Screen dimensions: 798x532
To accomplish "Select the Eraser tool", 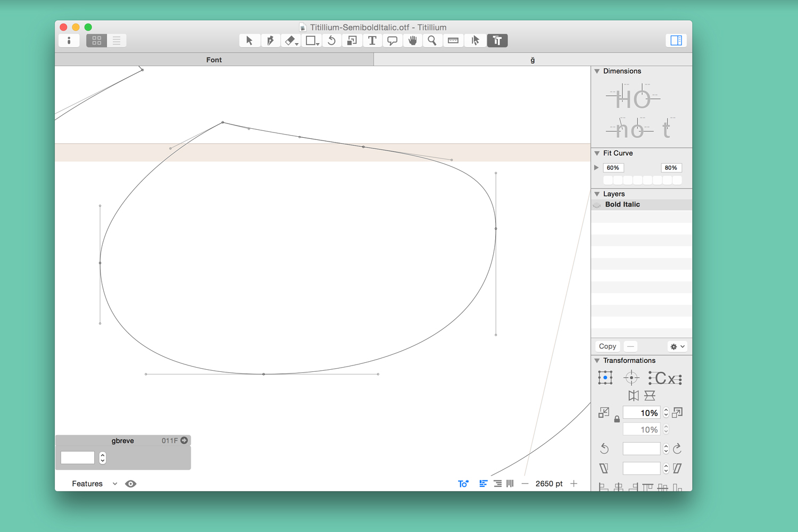I will [290, 40].
